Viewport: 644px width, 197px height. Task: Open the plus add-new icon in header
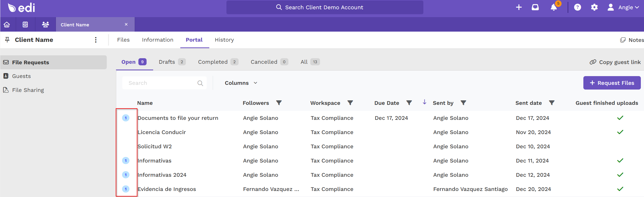(x=519, y=7)
